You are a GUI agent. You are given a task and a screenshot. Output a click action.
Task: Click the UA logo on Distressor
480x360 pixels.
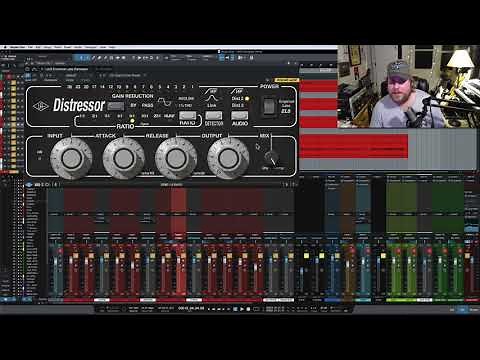[x=41, y=106]
